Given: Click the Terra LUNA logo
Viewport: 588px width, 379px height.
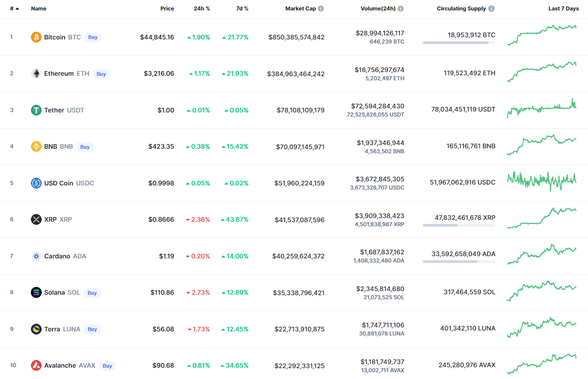Looking at the screenshot, I should (x=36, y=329).
